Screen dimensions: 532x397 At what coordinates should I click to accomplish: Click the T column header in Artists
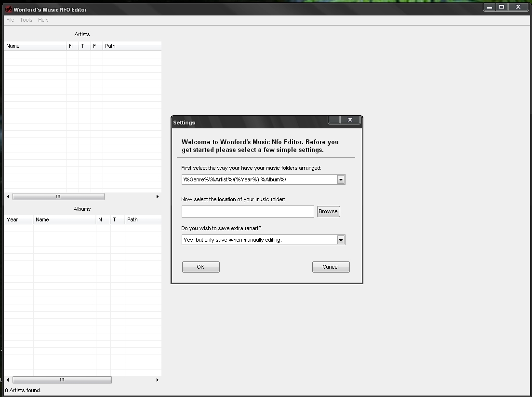click(x=84, y=46)
